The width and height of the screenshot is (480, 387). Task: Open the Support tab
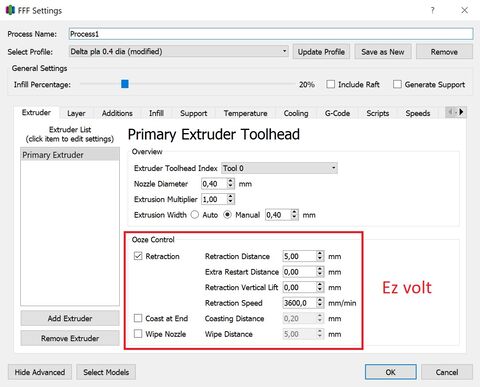194,113
